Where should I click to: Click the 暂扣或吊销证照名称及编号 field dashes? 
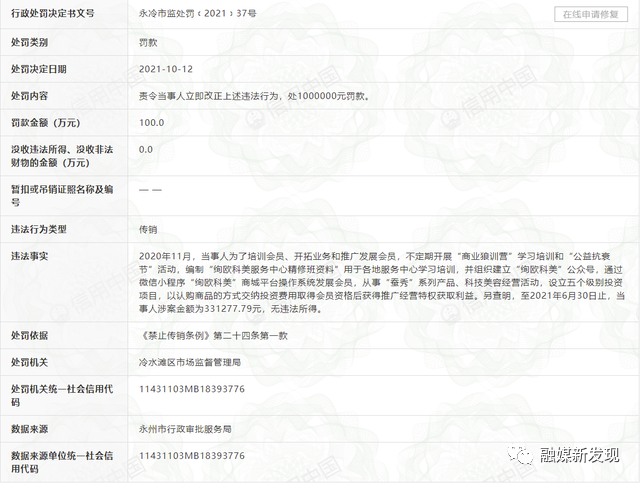(x=150, y=190)
